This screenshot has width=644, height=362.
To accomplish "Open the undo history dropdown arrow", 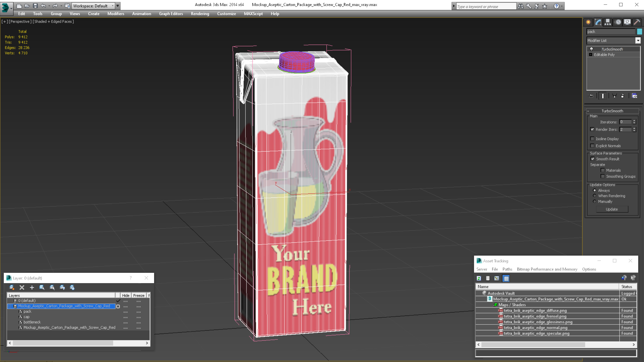I will [x=49, y=6].
